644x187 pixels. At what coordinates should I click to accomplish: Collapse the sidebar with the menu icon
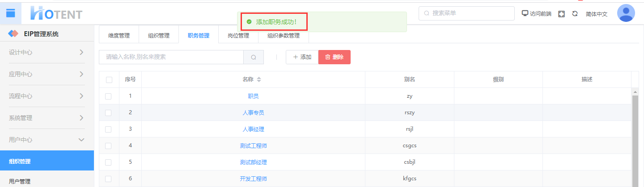click(11, 13)
